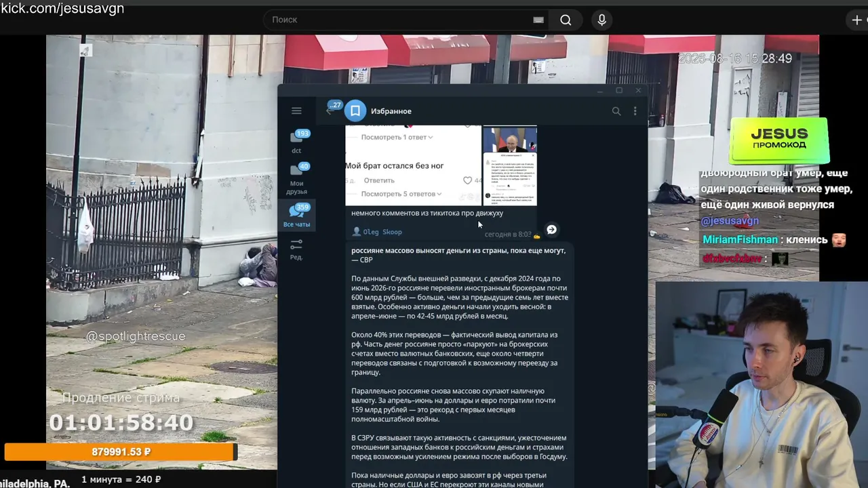Click the 01:01:58:40 stream timer
Screen dimensions: 868x488
pyautogui.click(x=121, y=423)
